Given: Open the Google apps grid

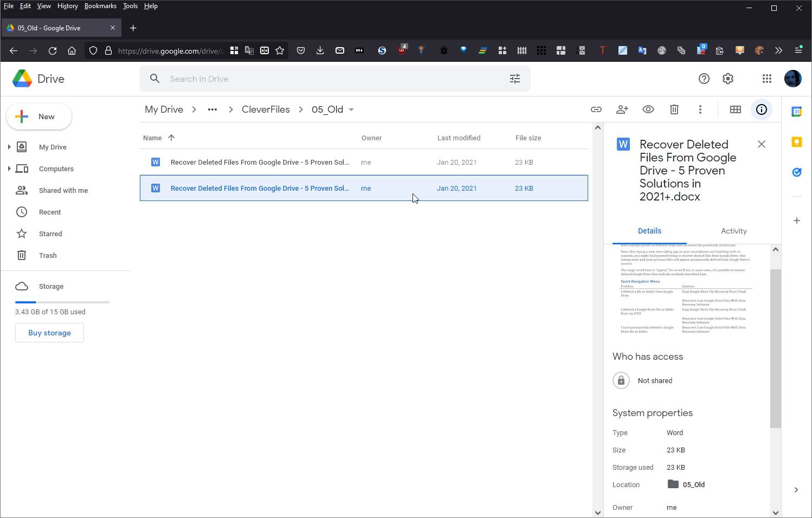Looking at the screenshot, I should tap(766, 79).
